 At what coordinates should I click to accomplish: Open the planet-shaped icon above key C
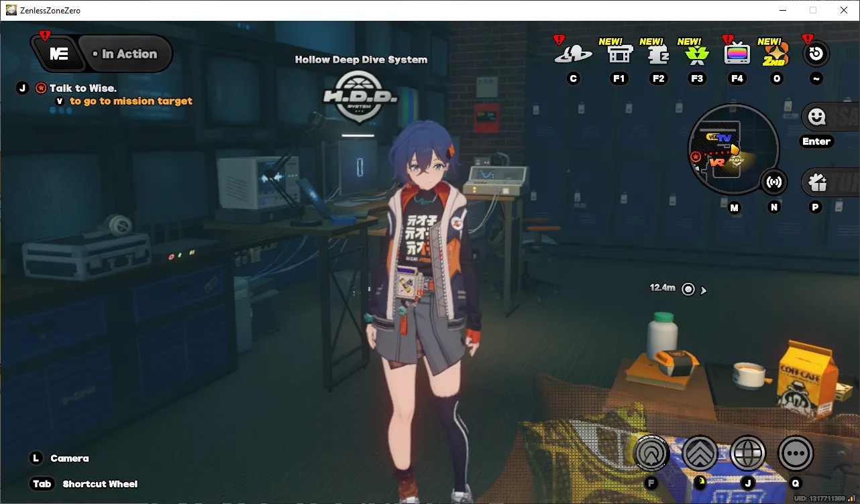(573, 54)
